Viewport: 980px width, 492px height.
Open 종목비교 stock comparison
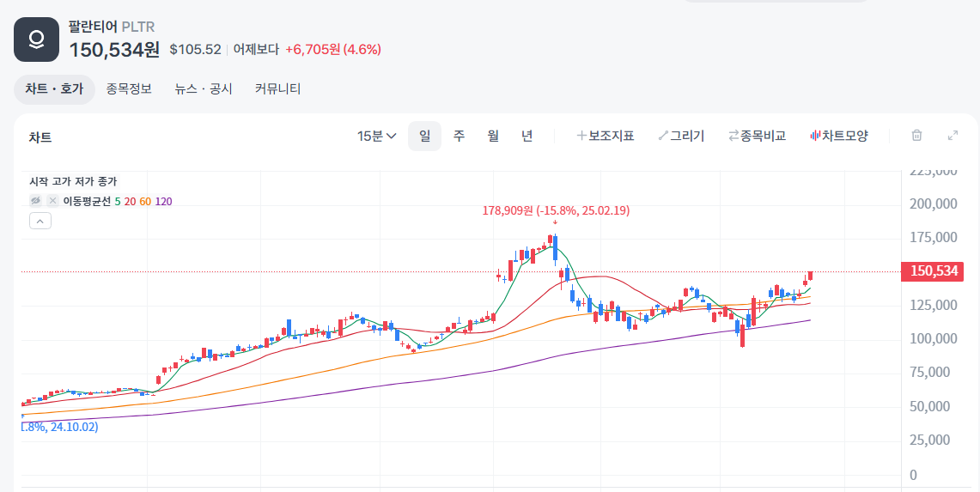pos(757,136)
